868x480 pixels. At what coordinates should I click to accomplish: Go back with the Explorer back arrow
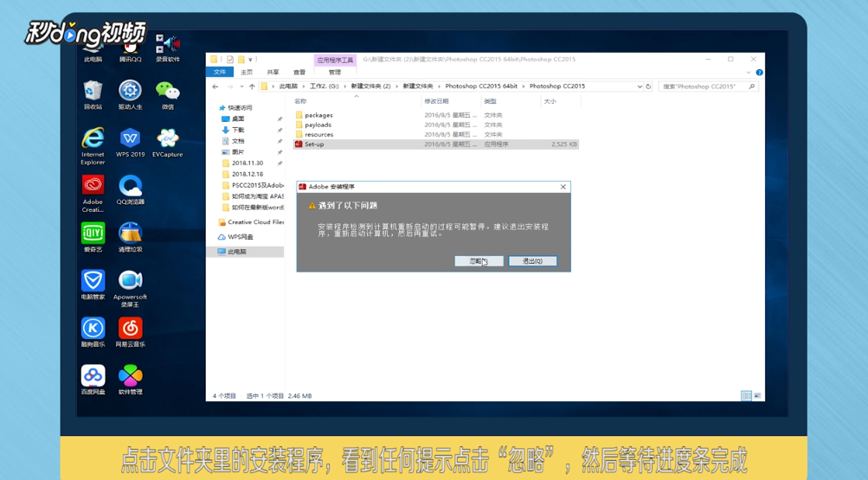click(x=215, y=86)
